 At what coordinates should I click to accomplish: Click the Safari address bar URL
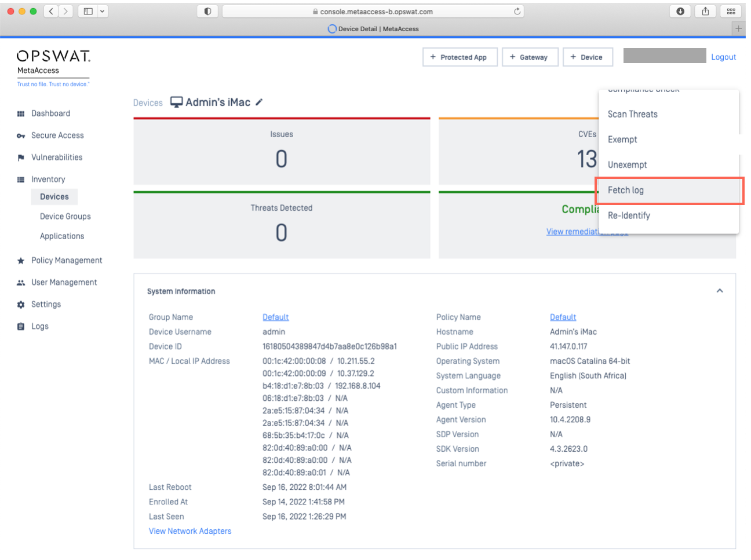[x=373, y=12]
